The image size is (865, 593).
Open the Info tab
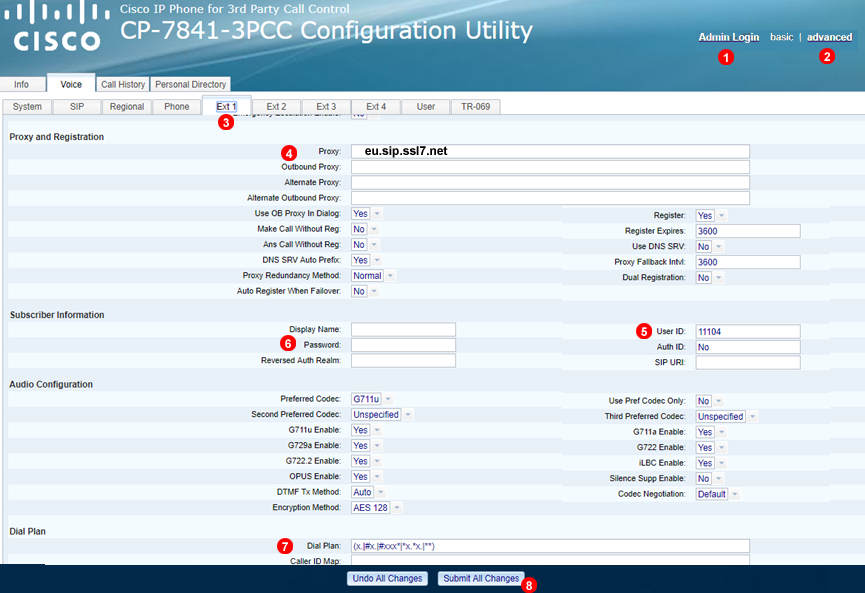tap(22, 84)
